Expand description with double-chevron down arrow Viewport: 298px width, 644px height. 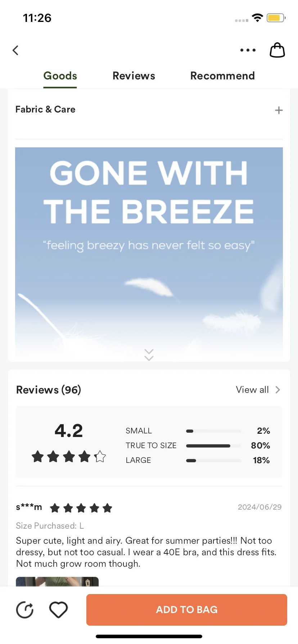[149, 354]
